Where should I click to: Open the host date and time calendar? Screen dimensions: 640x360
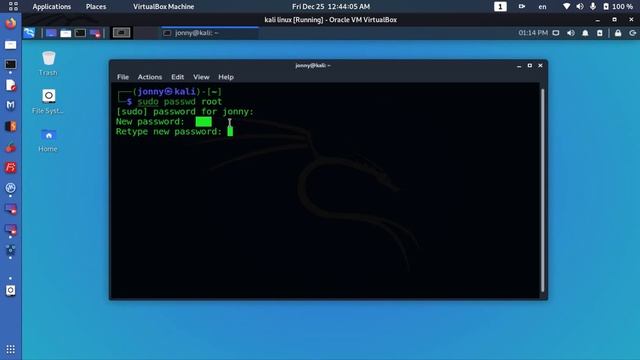[x=331, y=7]
